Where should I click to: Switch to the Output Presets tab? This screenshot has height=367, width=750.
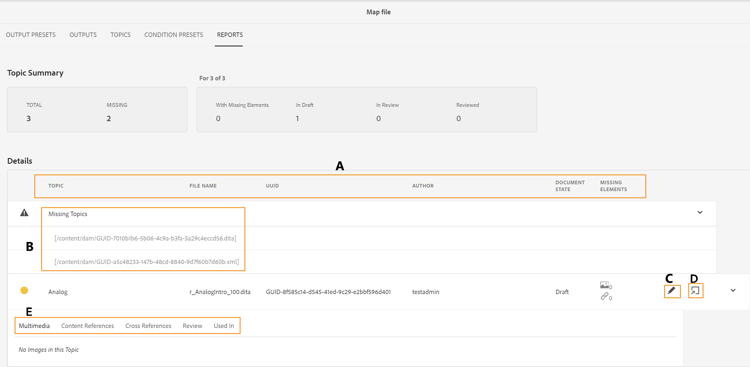pyautogui.click(x=31, y=35)
